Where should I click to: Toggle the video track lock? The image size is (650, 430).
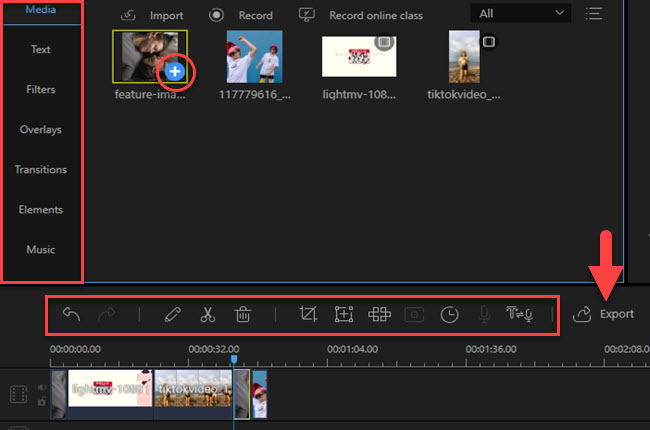[x=41, y=401]
